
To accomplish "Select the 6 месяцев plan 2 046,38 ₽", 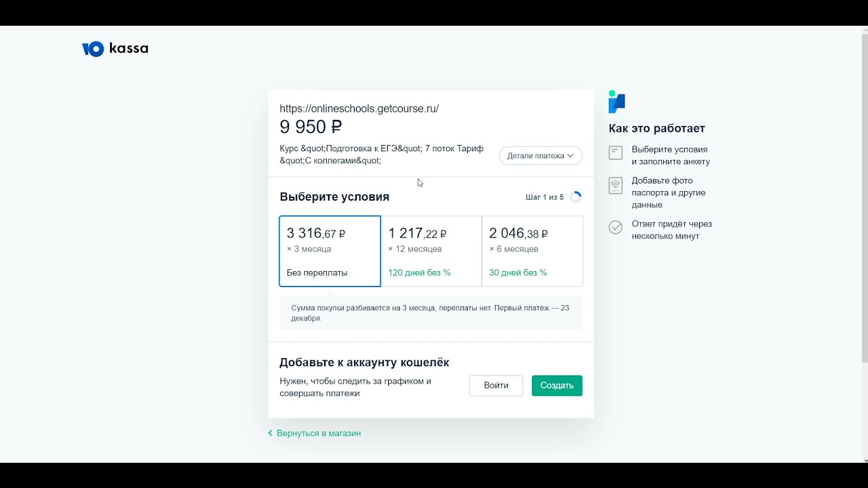I will pos(532,251).
